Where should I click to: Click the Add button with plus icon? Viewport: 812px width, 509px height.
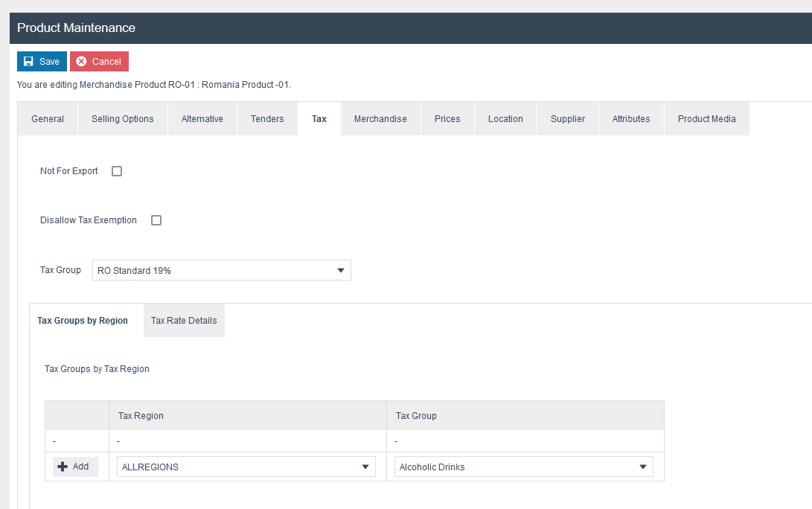[x=74, y=467]
